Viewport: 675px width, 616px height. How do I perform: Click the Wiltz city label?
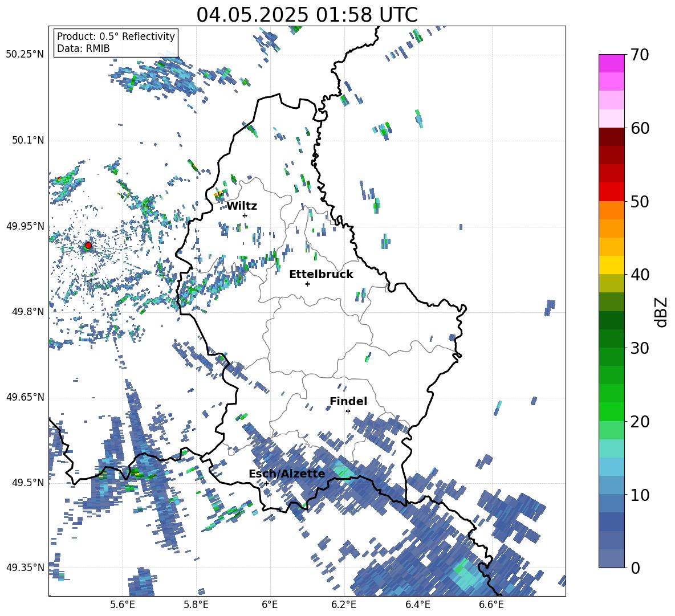click(x=242, y=206)
